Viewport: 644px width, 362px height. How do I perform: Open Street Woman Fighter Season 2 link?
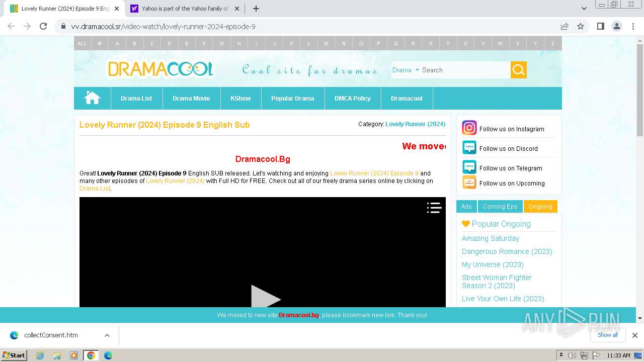pos(497,282)
